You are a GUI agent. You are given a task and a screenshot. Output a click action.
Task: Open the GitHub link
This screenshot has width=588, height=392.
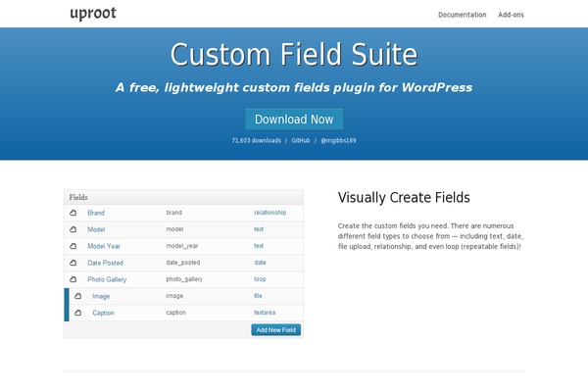click(x=301, y=140)
